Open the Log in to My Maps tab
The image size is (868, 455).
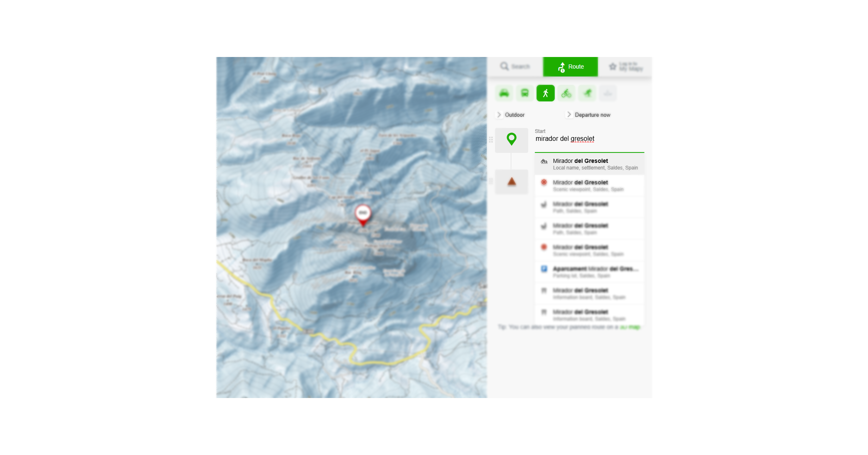pyautogui.click(x=625, y=67)
